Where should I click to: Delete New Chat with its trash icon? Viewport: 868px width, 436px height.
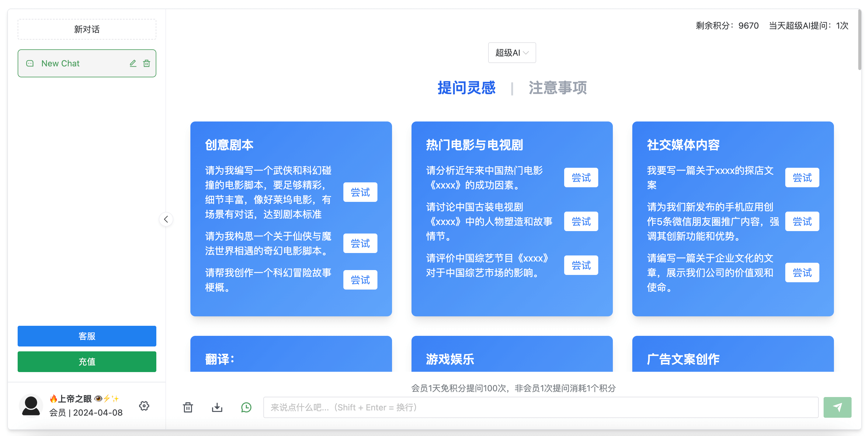pyautogui.click(x=147, y=63)
